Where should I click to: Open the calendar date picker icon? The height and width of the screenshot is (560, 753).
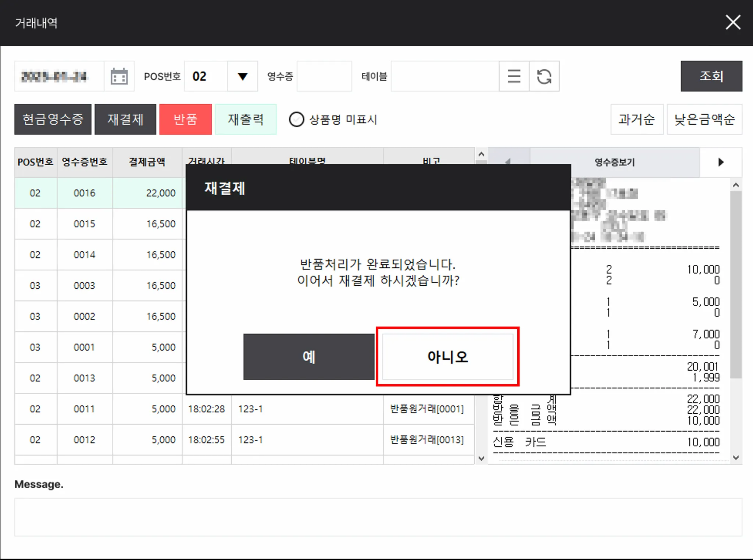pyautogui.click(x=119, y=76)
